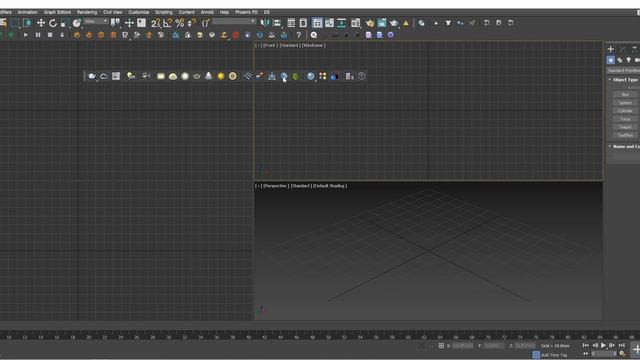640x360 pixels.
Task: Toggle the Layer Explorer
Action: (303, 23)
